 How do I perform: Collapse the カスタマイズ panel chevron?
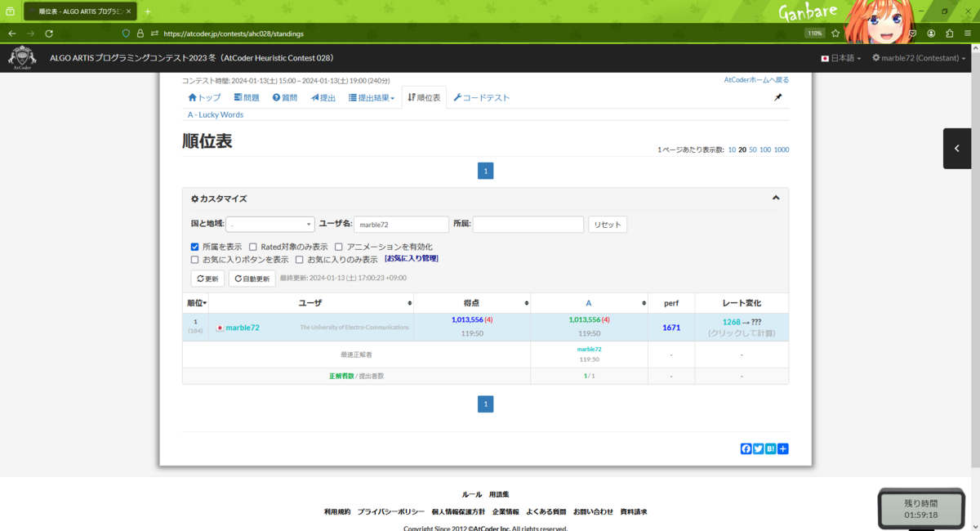tap(776, 198)
